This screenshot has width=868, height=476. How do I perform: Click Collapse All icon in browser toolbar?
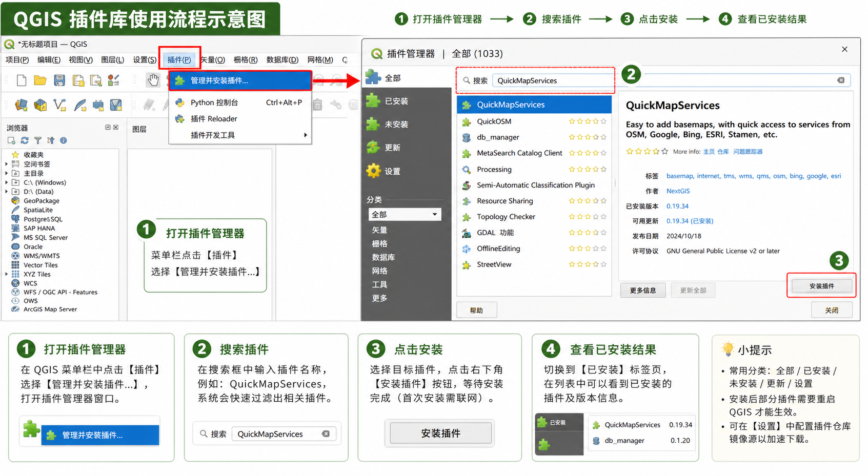click(50, 140)
